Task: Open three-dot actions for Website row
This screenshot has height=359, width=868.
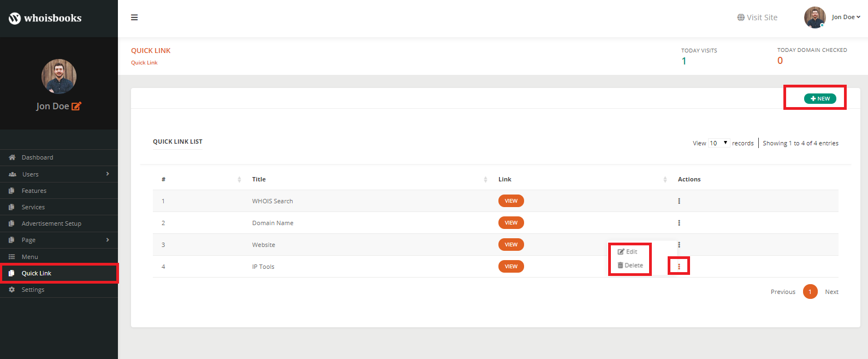Action: (679, 245)
